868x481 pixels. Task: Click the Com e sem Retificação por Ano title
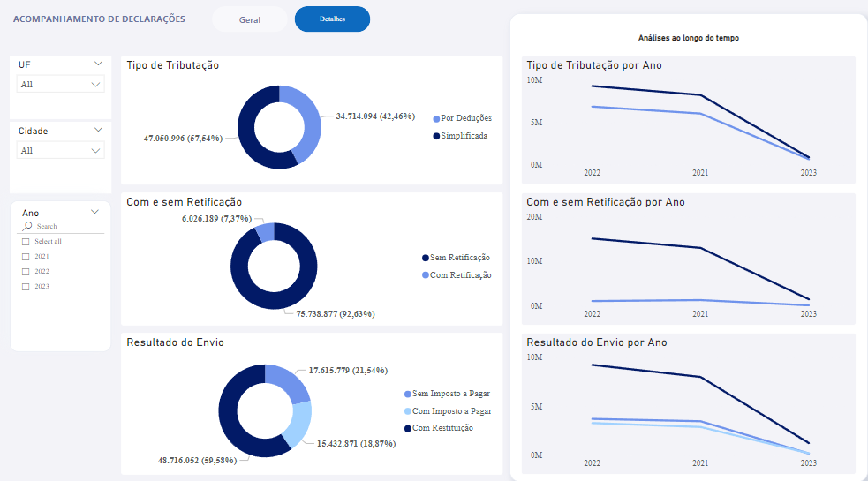pos(606,202)
